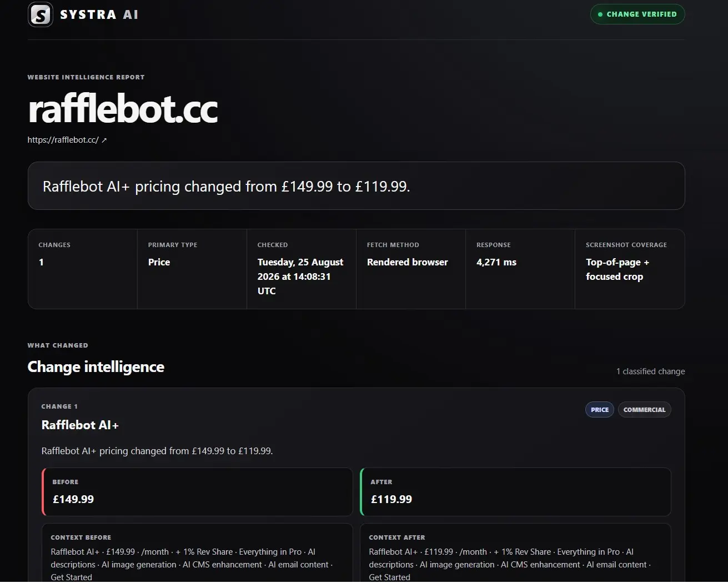
Task: Click the PRICE tag pill
Action: pos(600,410)
